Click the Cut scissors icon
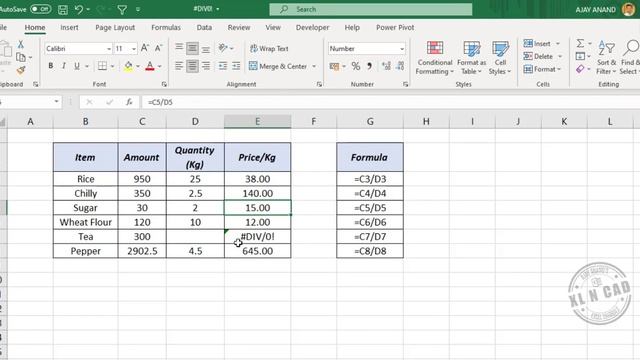 20,44
